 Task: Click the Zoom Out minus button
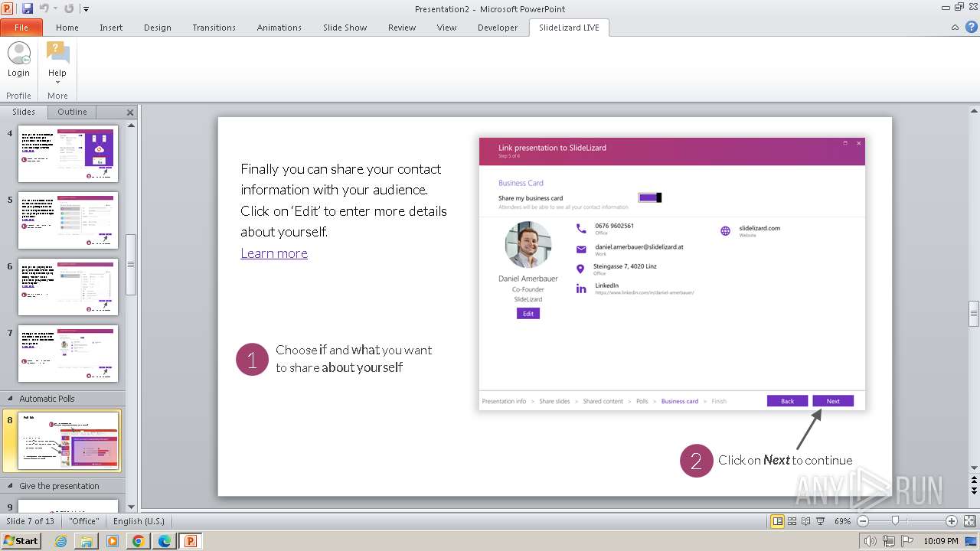[x=863, y=521]
